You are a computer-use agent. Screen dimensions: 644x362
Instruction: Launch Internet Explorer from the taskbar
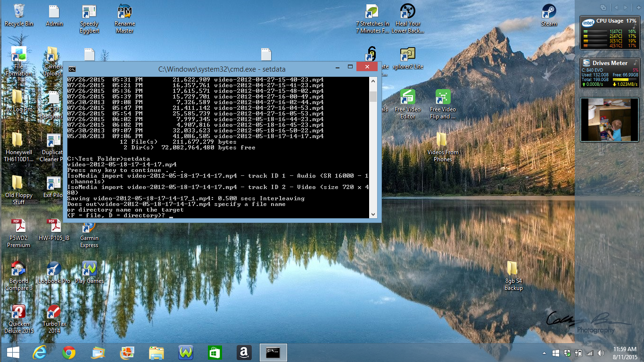point(40,353)
